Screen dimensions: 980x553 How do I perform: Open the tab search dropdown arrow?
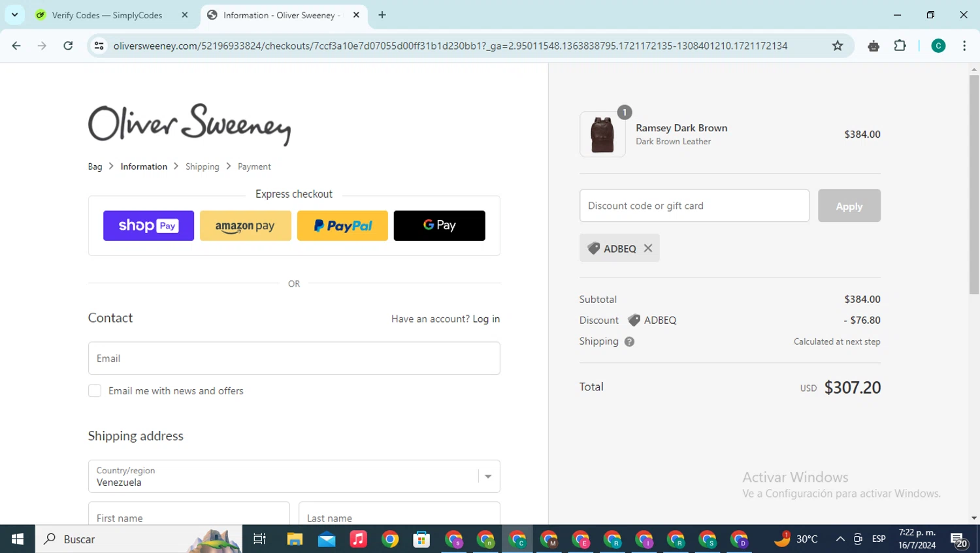14,15
